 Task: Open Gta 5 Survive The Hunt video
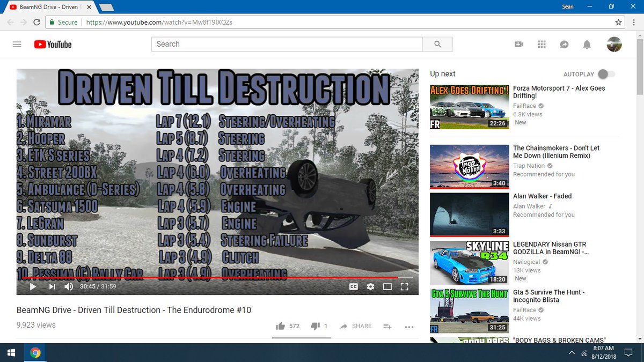549,296
